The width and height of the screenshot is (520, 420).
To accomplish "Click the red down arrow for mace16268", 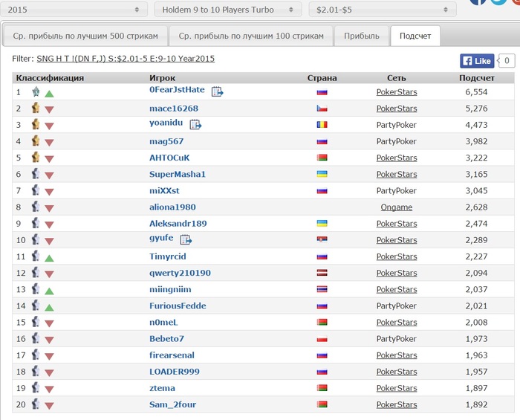I will (50, 109).
